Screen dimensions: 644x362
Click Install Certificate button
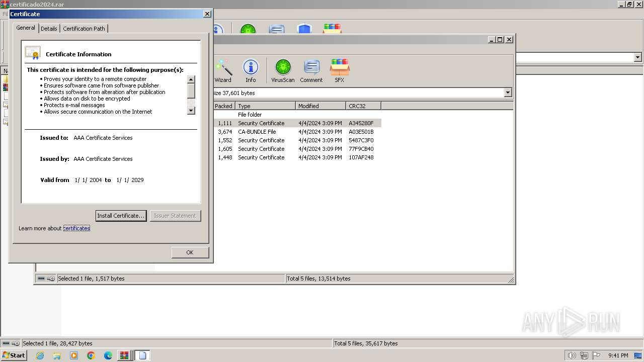pyautogui.click(x=121, y=216)
